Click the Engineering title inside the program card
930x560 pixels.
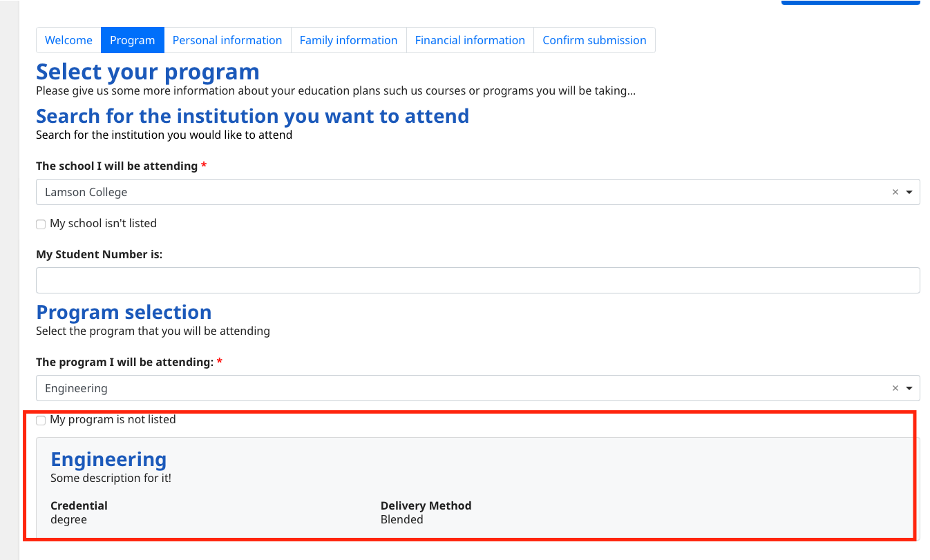click(108, 458)
